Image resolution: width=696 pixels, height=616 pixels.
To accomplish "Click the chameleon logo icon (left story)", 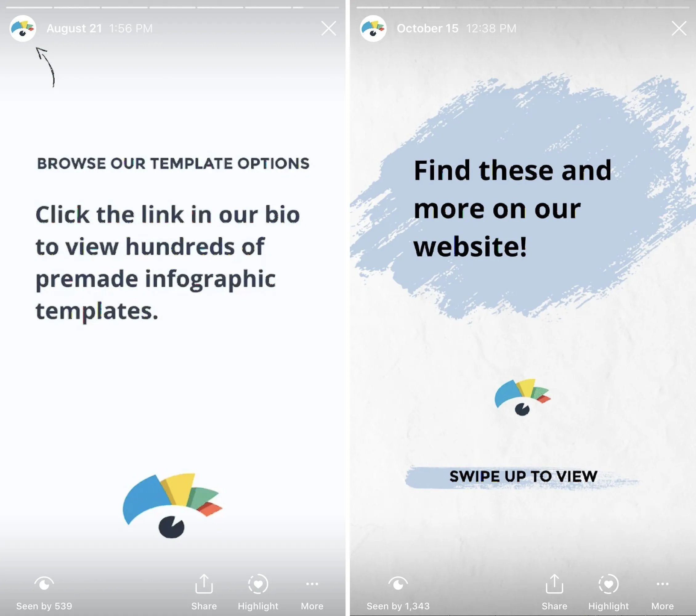I will point(22,27).
